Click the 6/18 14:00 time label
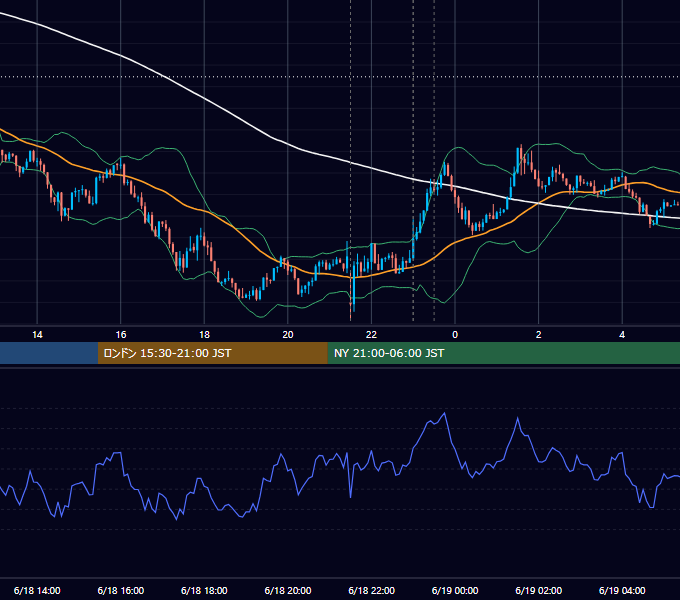The width and height of the screenshot is (680, 600). (x=37, y=590)
